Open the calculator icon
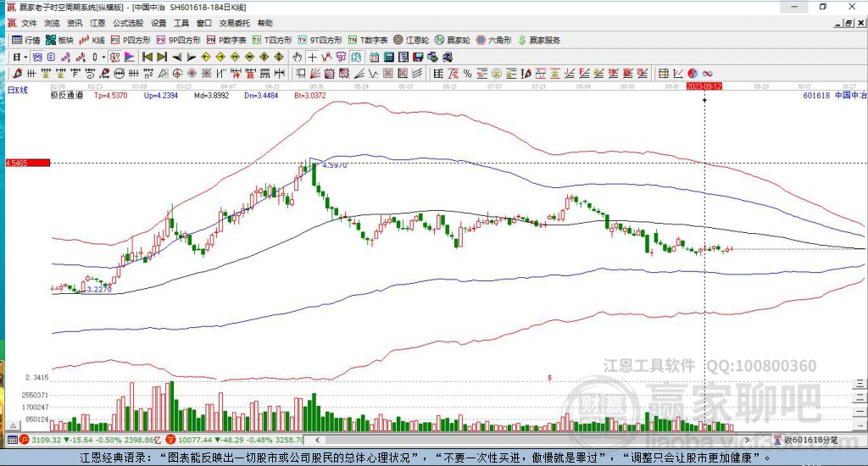The image size is (868, 466). coord(388,57)
